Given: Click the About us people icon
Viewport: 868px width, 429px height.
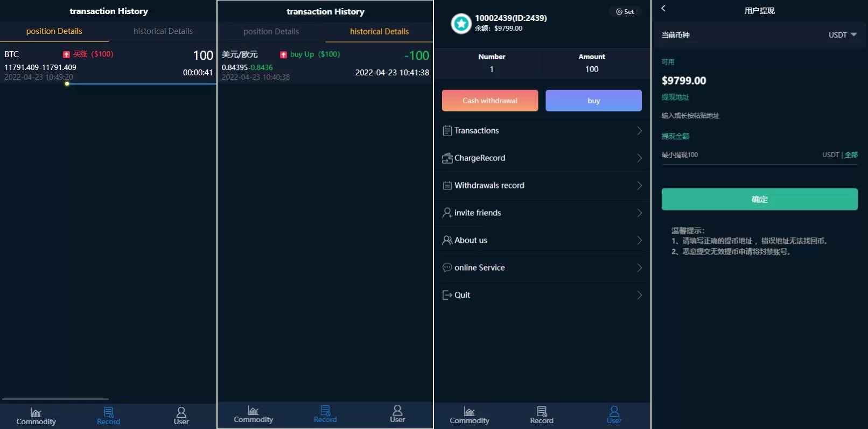Looking at the screenshot, I should (447, 241).
